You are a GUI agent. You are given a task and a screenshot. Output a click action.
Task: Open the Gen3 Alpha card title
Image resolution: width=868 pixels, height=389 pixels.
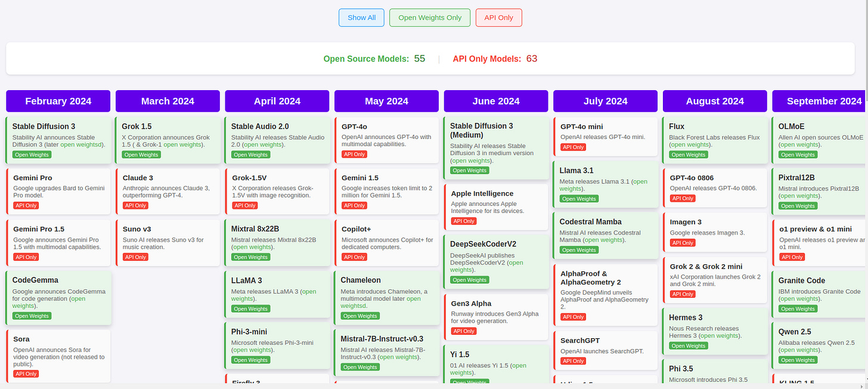[472, 303]
